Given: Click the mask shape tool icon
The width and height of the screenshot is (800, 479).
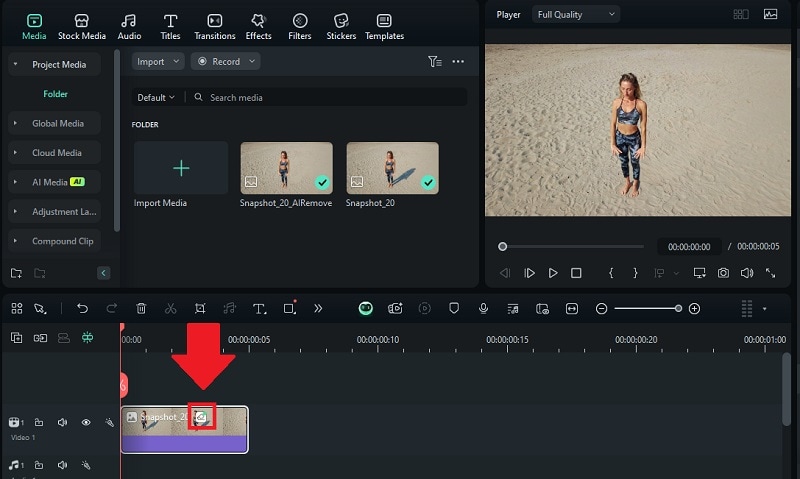Looking at the screenshot, I should click(290, 308).
